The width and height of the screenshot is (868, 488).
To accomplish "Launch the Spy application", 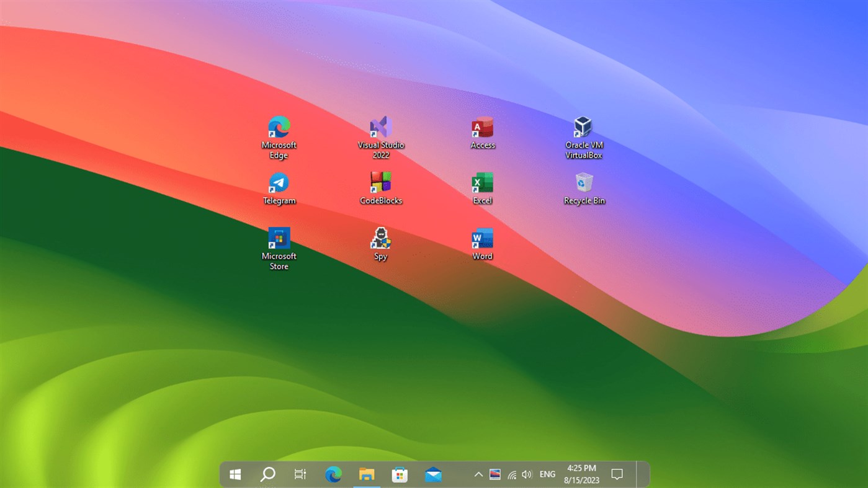I will (380, 239).
